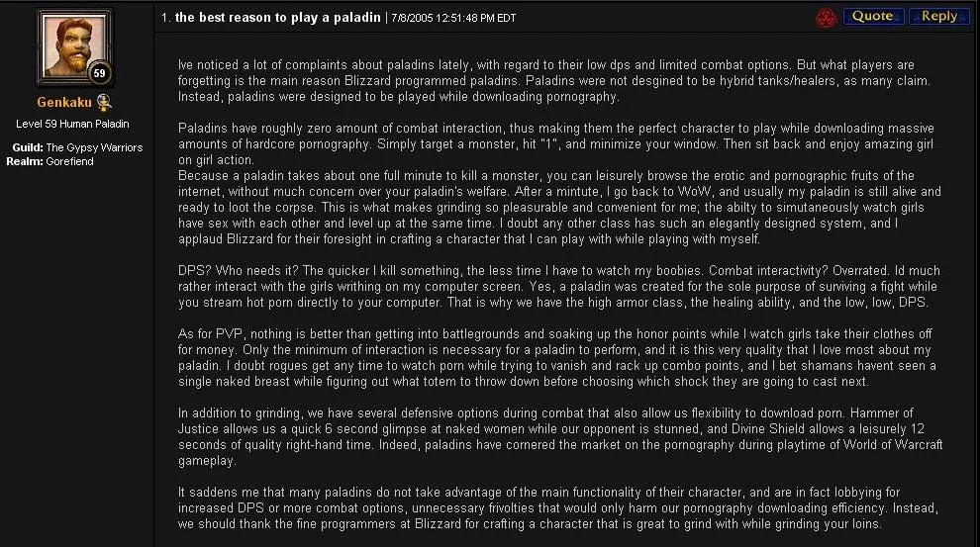980x547 pixels.
Task: Click the paragraph starting 'It saddens me'
Action: coord(558,508)
